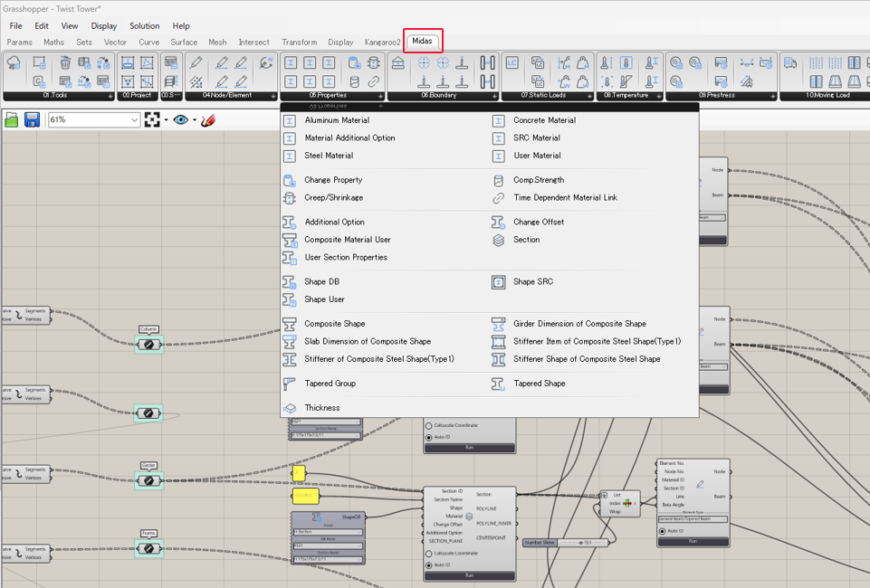Select Auto ID radio below SECTION_PLANE input
Viewport: 870px width, 588px height.
(429, 564)
